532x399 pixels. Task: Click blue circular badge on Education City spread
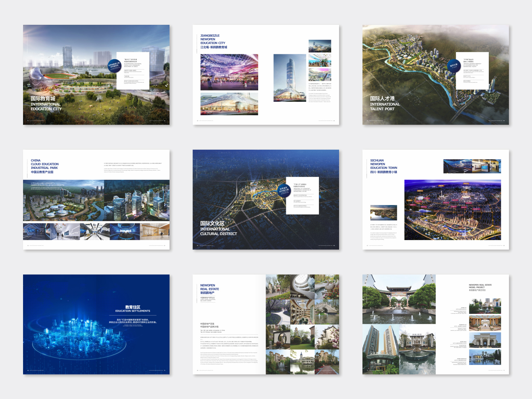[114, 66]
